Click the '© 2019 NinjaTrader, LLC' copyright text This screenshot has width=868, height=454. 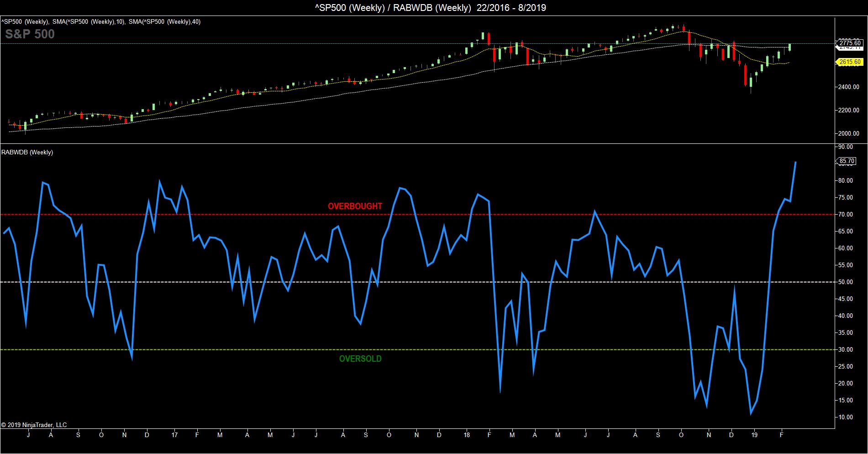(34, 425)
